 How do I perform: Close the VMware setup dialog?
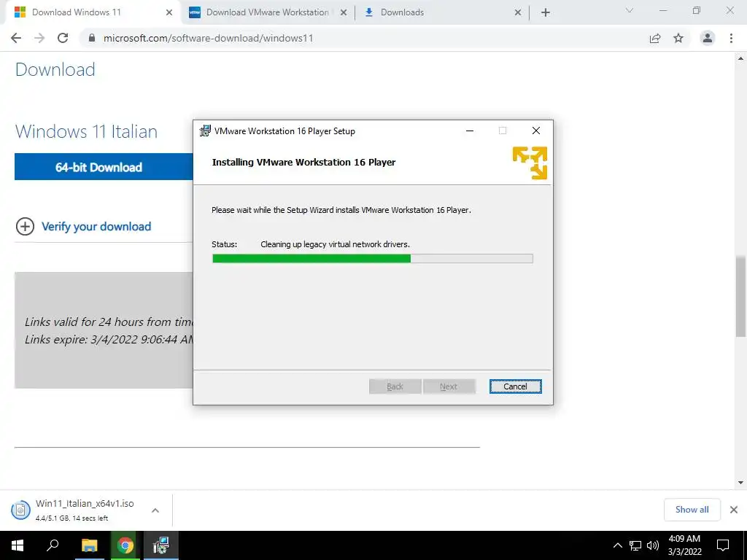pos(536,131)
